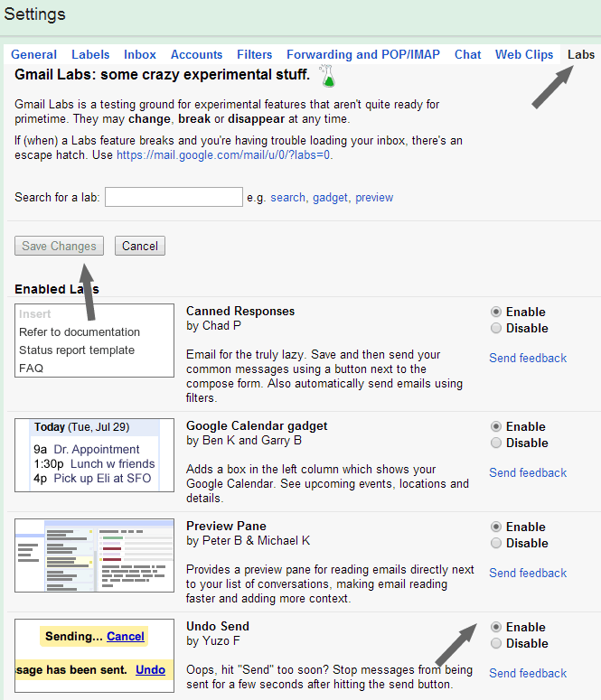Go to the Chat settings tab
The width and height of the screenshot is (601, 700).
coord(468,54)
